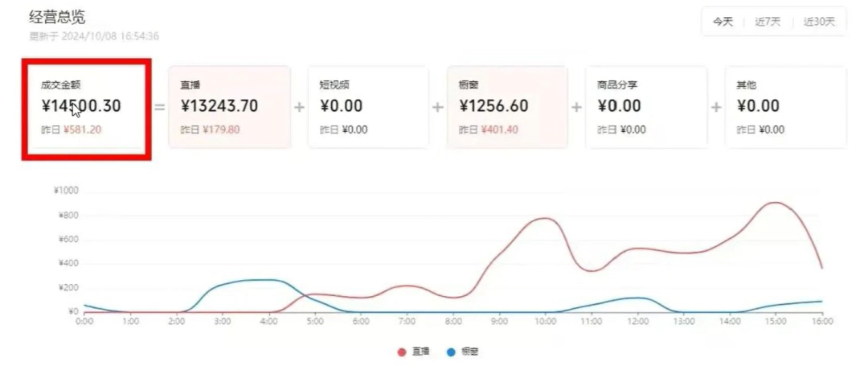
Task: Click yesterday's ¥179.80 livestream amount
Action: coord(222,129)
